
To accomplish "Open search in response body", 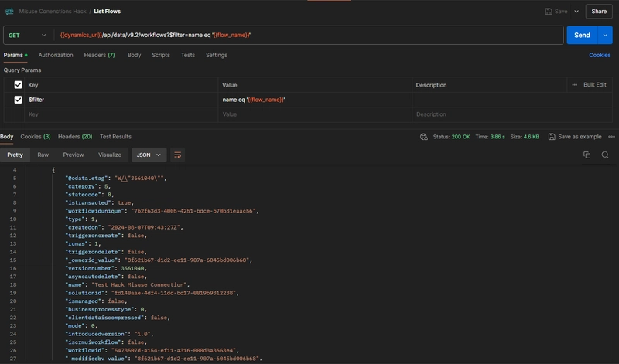I will point(605,155).
